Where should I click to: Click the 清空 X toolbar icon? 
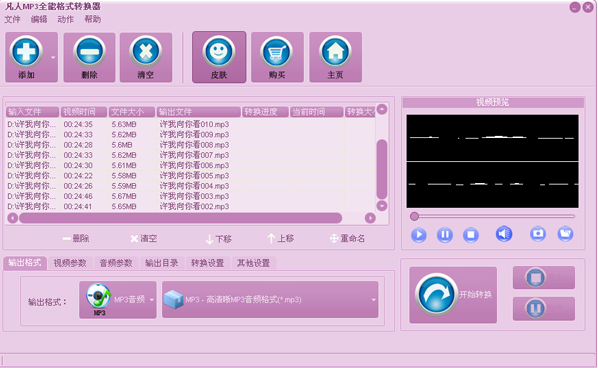(146, 51)
